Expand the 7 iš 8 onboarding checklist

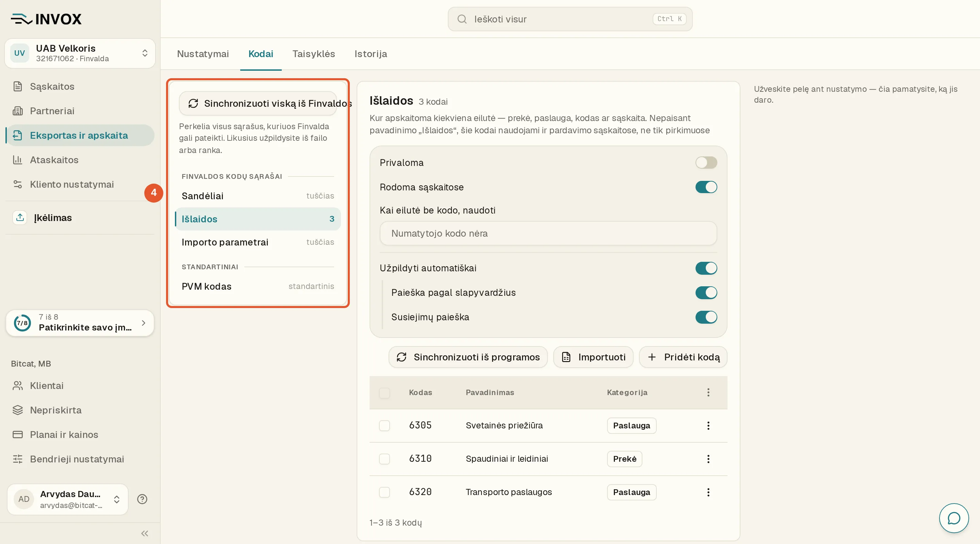coord(80,323)
